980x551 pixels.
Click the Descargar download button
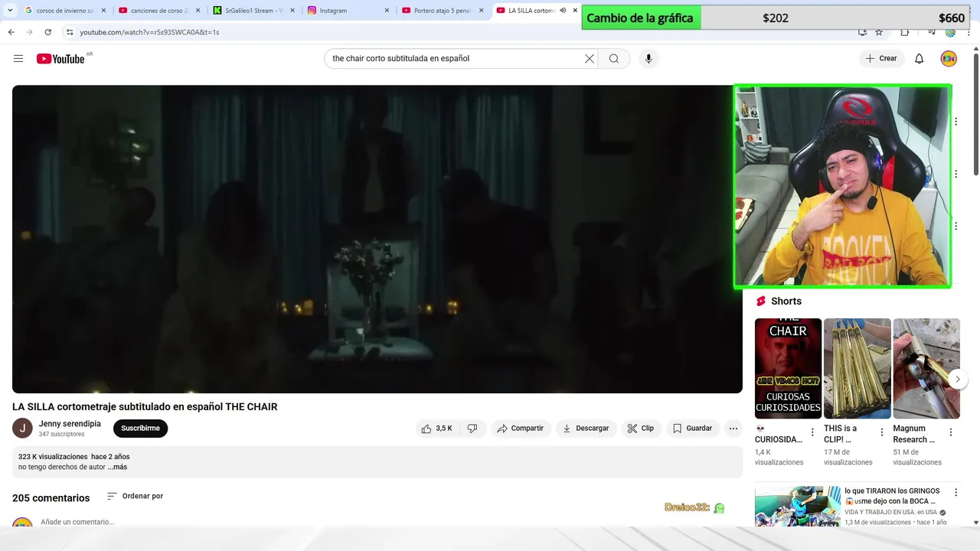tap(586, 429)
